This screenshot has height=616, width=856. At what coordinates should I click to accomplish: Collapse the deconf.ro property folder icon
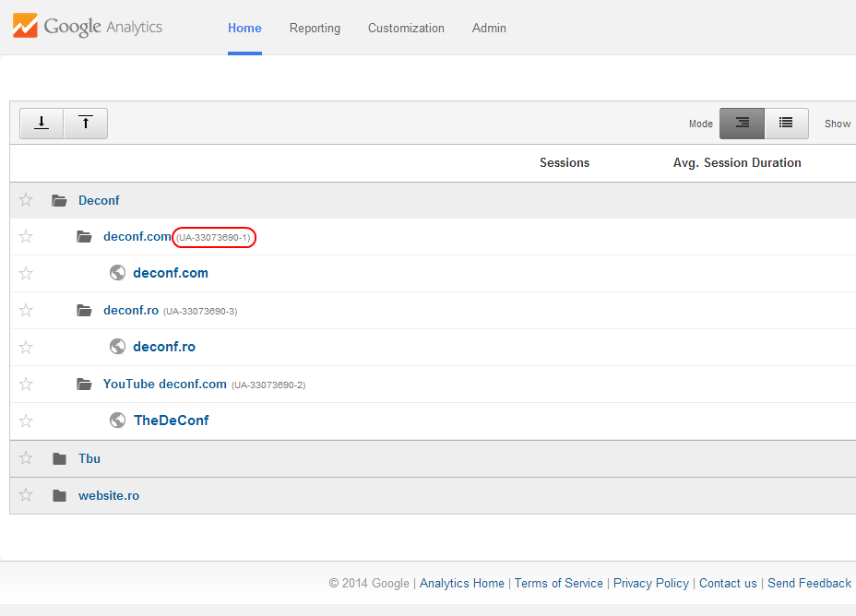tap(84, 310)
